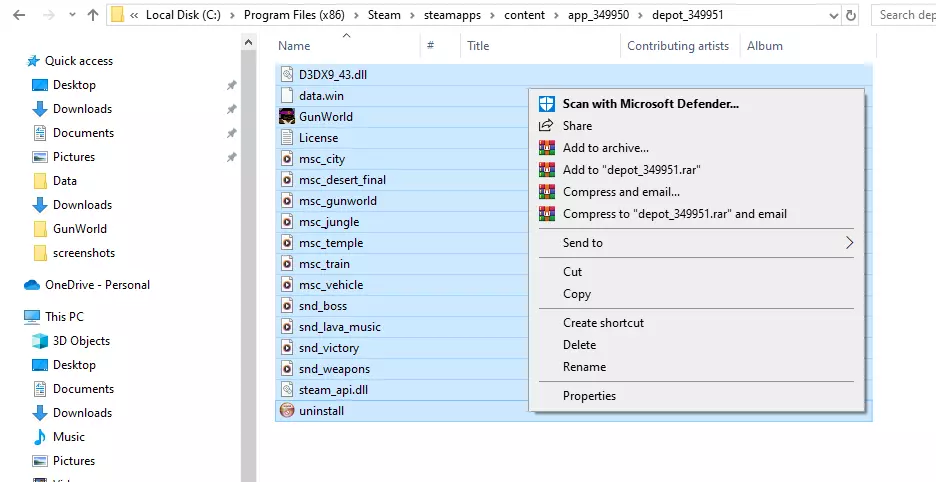Click the steamapps breadcrumb segment

(452, 16)
